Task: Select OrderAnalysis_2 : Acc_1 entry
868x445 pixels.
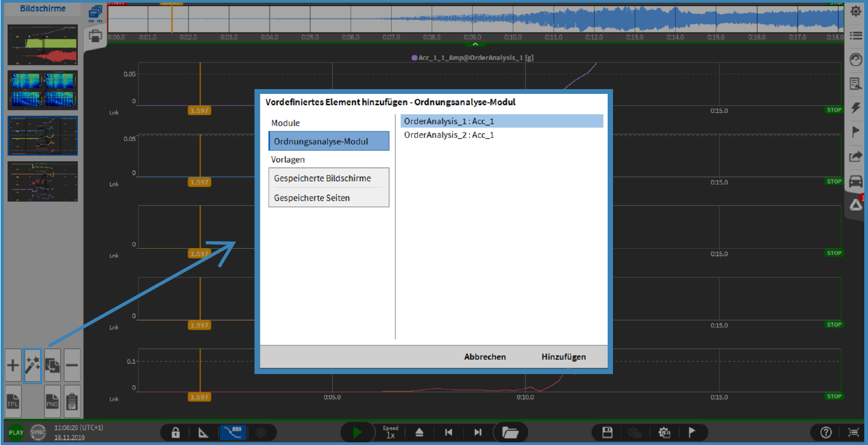Action: (x=502, y=135)
